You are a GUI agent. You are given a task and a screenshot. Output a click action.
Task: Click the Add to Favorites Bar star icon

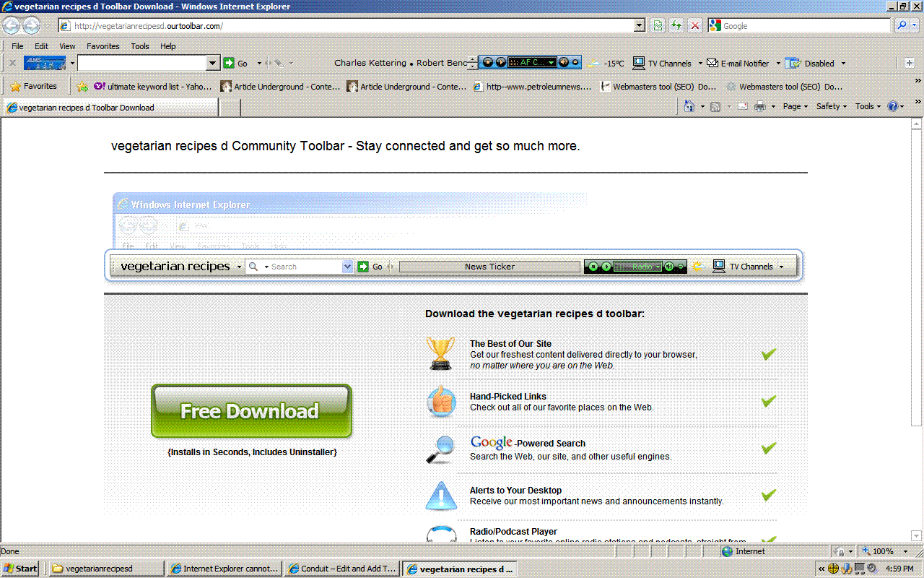tap(82, 87)
